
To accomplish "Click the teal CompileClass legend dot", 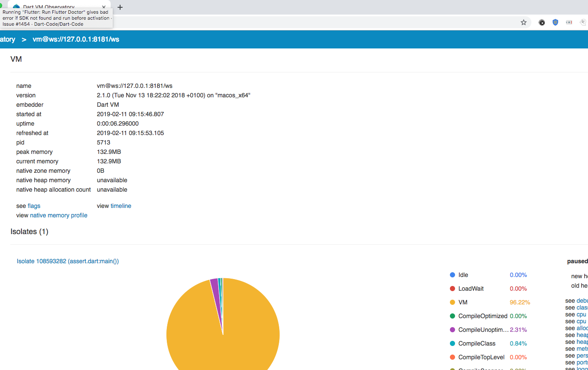I will tap(452, 343).
